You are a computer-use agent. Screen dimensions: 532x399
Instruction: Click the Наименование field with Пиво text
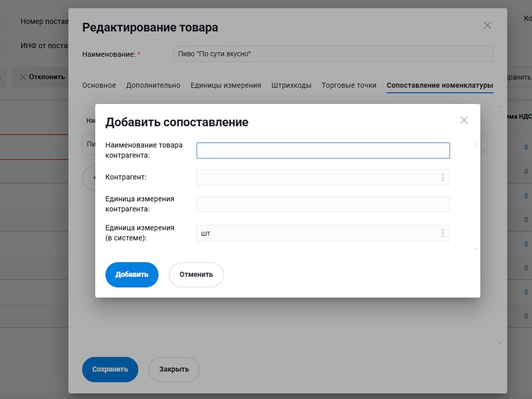coord(333,54)
